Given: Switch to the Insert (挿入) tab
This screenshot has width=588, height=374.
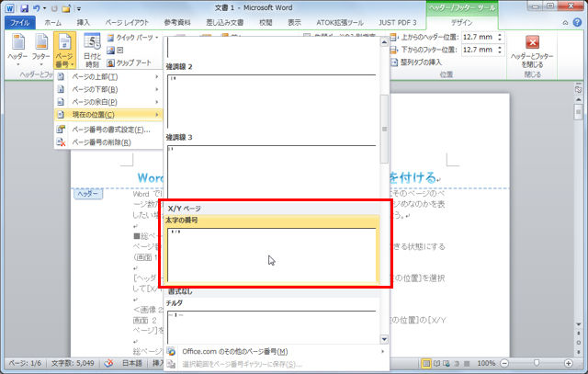Looking at the screenshot, I should (x=83, y=22).
